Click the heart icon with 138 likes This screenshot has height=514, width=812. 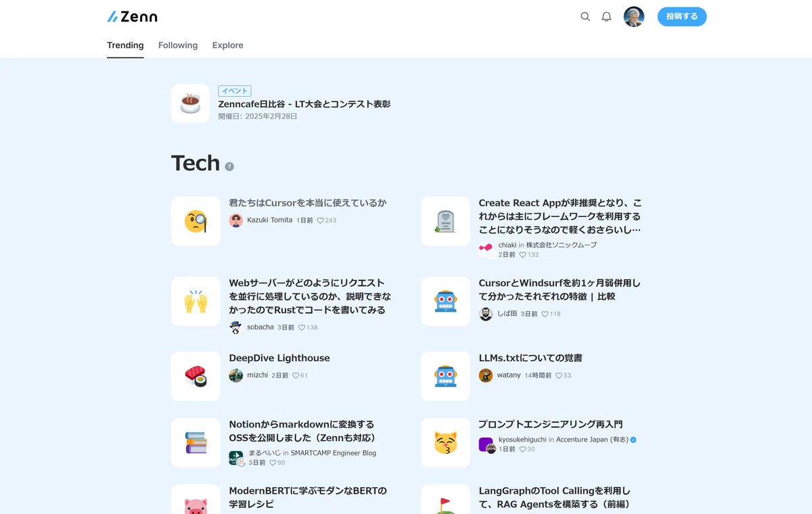[x=302, y=327]
